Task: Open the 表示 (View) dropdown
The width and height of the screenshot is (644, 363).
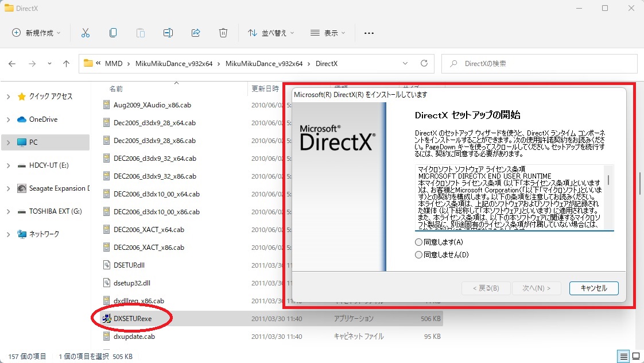Action: [x=328, y=33]
